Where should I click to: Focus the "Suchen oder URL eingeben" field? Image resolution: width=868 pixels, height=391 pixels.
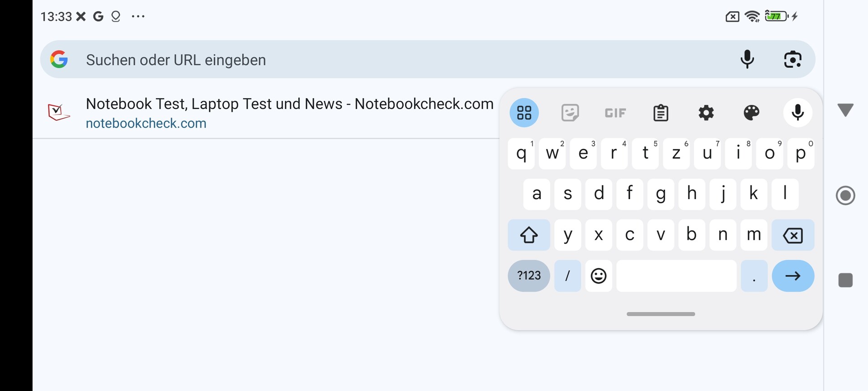click(x=398, y=60)
